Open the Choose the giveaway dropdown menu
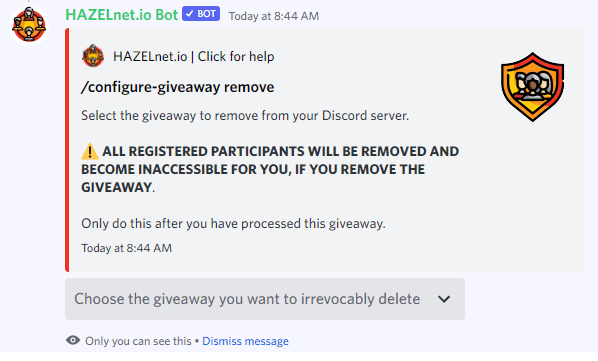 (x=265, y=299)
